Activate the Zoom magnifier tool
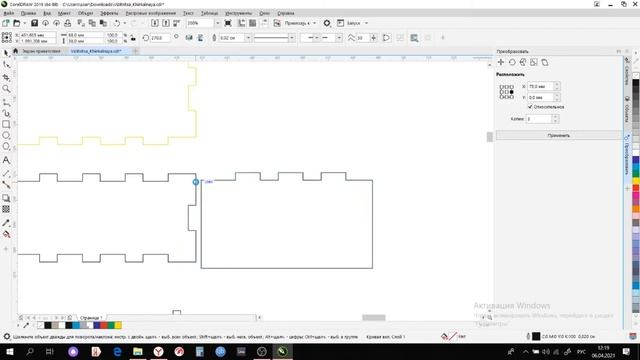This screenshot has height=360, width=640. [6, 89]
